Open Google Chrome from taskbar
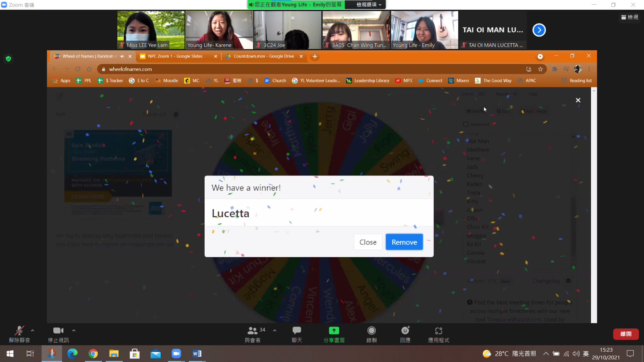This screenshot has width=644, height=362. (93, 353)
